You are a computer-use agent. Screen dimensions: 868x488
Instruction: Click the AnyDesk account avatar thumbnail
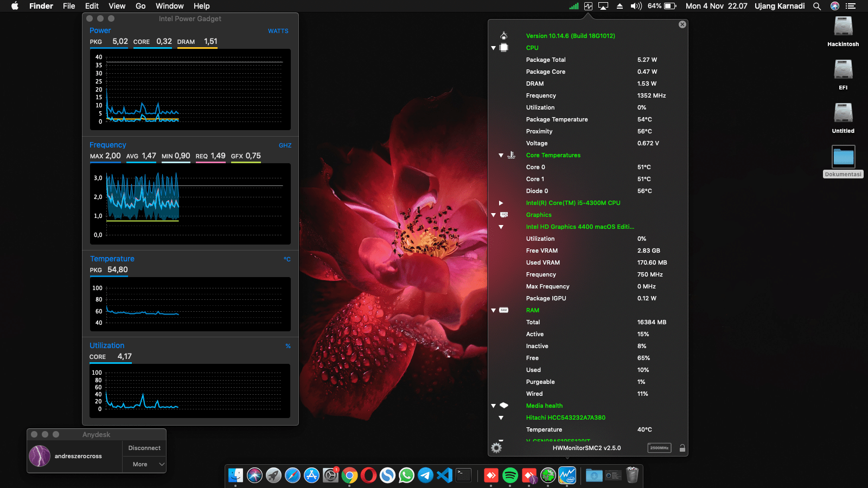point(39,456)
